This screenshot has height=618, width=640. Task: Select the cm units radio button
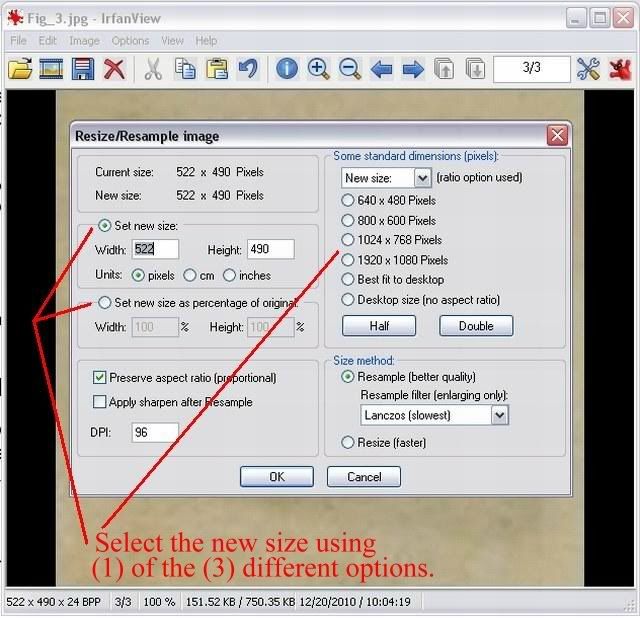(189, 275)
